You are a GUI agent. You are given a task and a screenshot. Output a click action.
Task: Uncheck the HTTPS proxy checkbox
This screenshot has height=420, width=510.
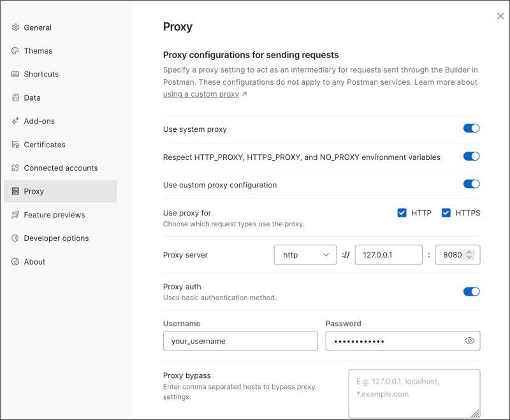click(x=446, y=213)
